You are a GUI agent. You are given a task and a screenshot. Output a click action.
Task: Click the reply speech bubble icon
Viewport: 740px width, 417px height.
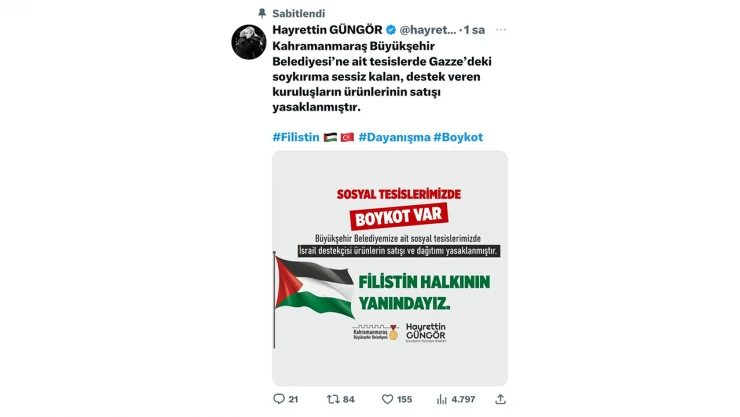coord(278,399)
